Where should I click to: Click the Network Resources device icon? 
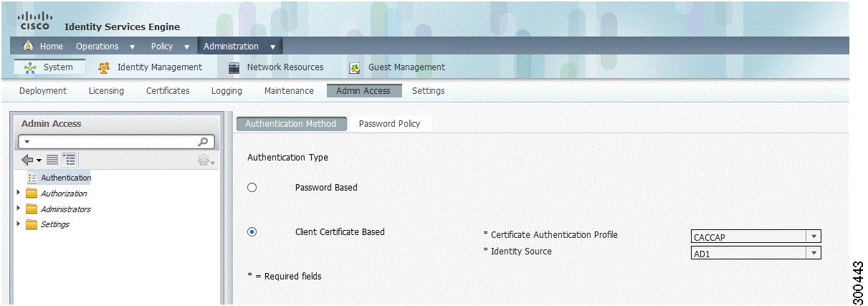coord(233,67)
